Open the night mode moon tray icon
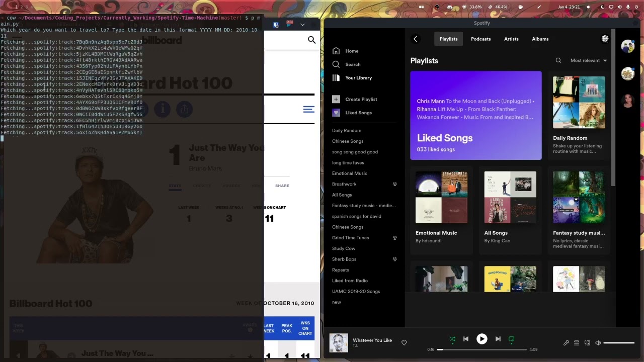644x362 pixels. [x=603, y=7]
